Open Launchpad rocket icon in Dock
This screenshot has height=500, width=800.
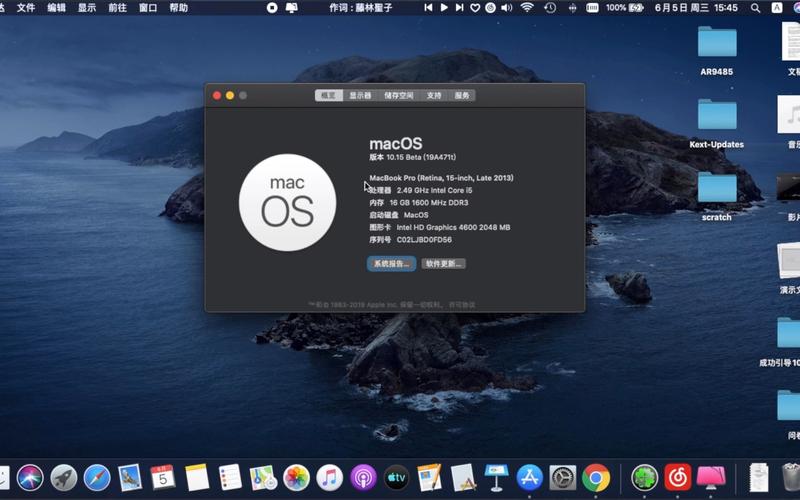click(x=63, y=478)
